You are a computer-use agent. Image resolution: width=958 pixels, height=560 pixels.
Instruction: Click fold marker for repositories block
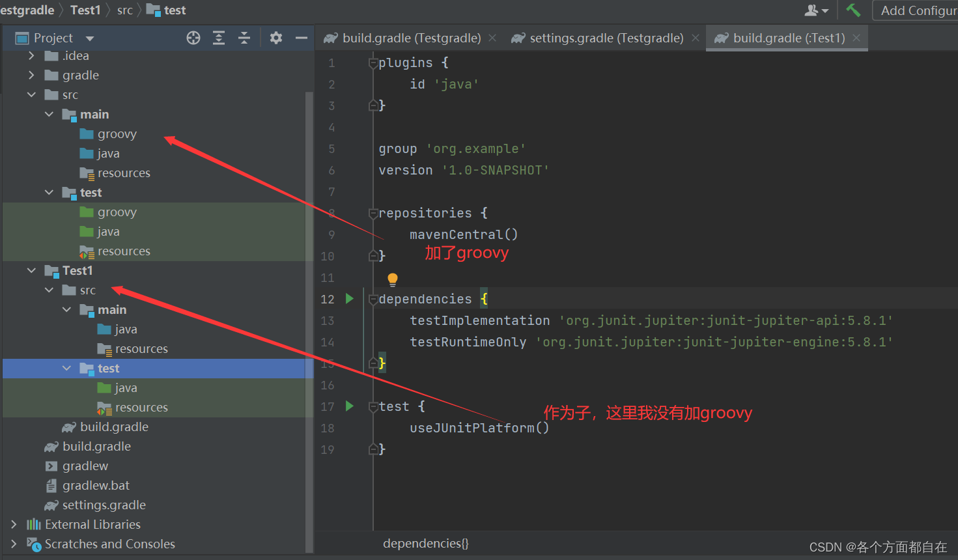click(373, 213)
